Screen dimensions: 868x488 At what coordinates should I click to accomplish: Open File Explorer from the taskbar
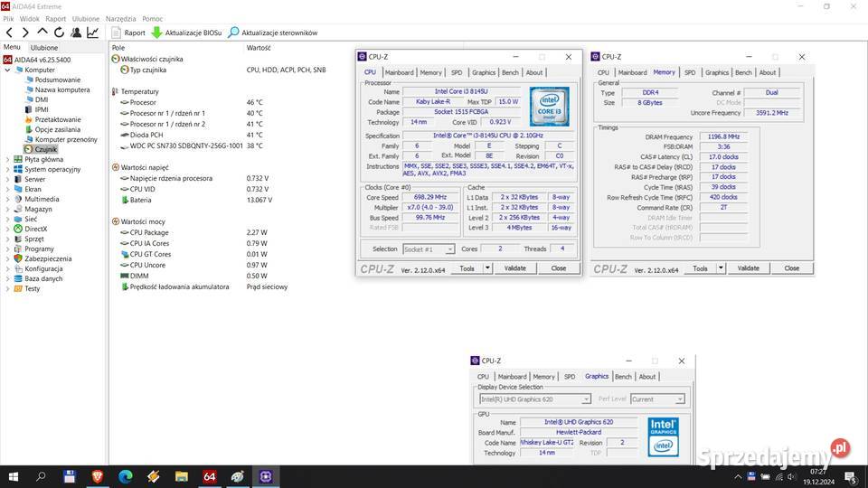click(x=182, y=476)
